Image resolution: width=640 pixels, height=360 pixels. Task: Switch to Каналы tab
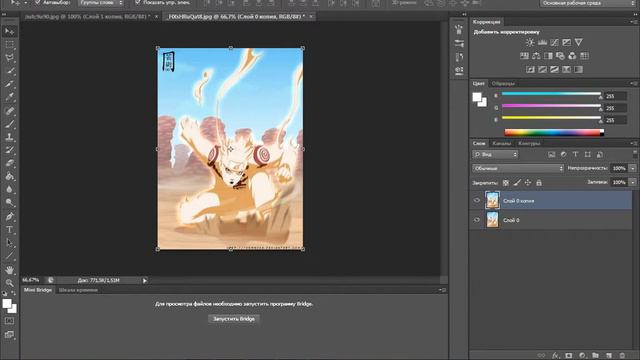(502, 143)
